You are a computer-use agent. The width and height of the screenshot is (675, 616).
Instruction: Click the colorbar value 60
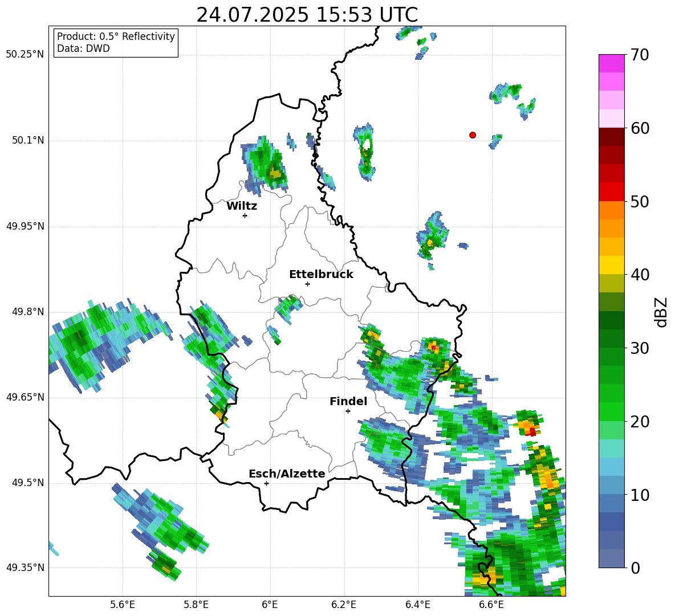tap(640, 128)
